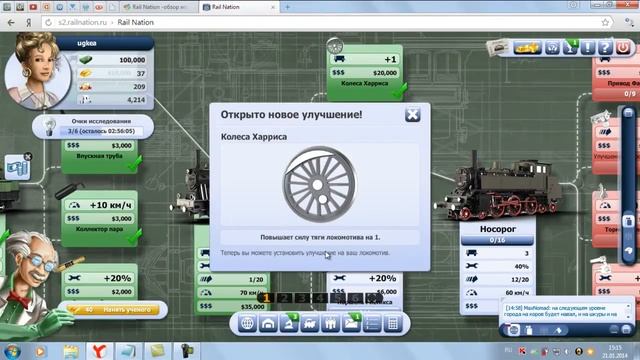This screenshot has height=360, width=640.
Task: Go to era page 1
Action: (x=266, y=298)
